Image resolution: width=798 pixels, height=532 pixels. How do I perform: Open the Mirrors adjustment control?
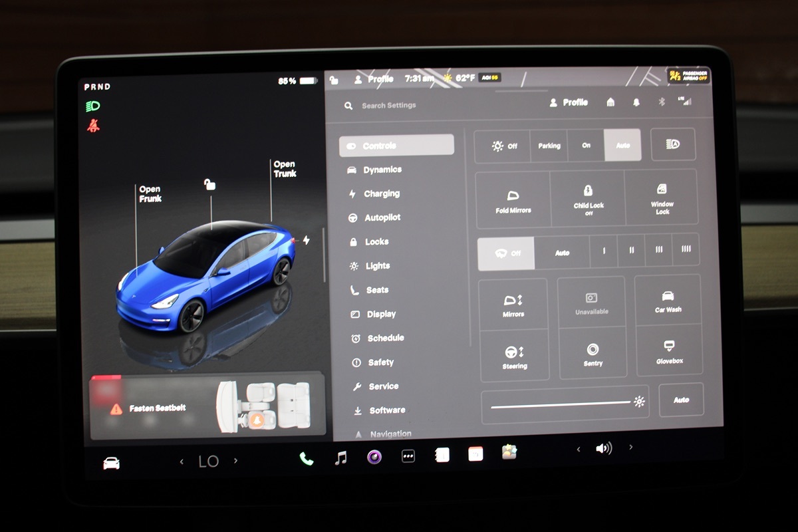[513, 304]
